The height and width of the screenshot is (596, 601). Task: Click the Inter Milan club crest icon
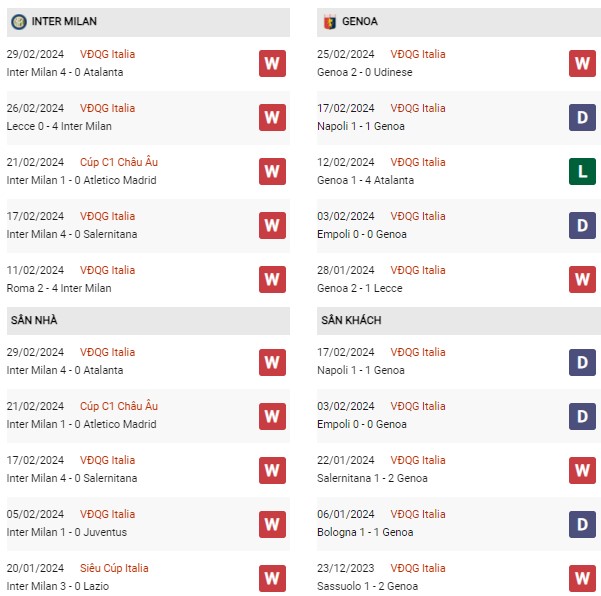tap(19, 21)
